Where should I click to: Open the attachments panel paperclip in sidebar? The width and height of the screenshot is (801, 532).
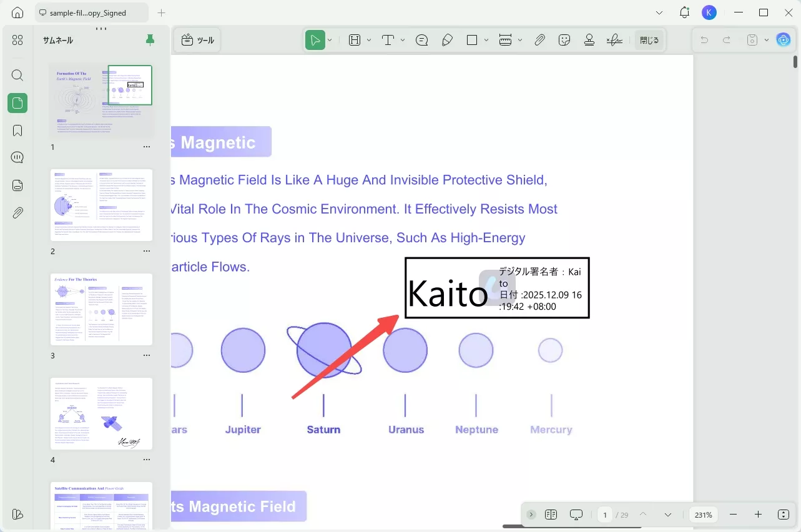[17, 213]
